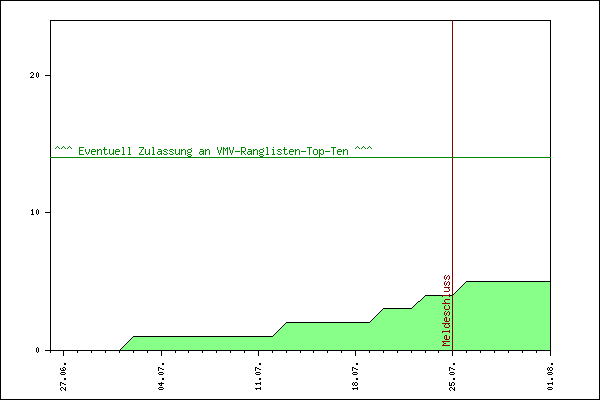Select the 18.07. date axis label

355,376
